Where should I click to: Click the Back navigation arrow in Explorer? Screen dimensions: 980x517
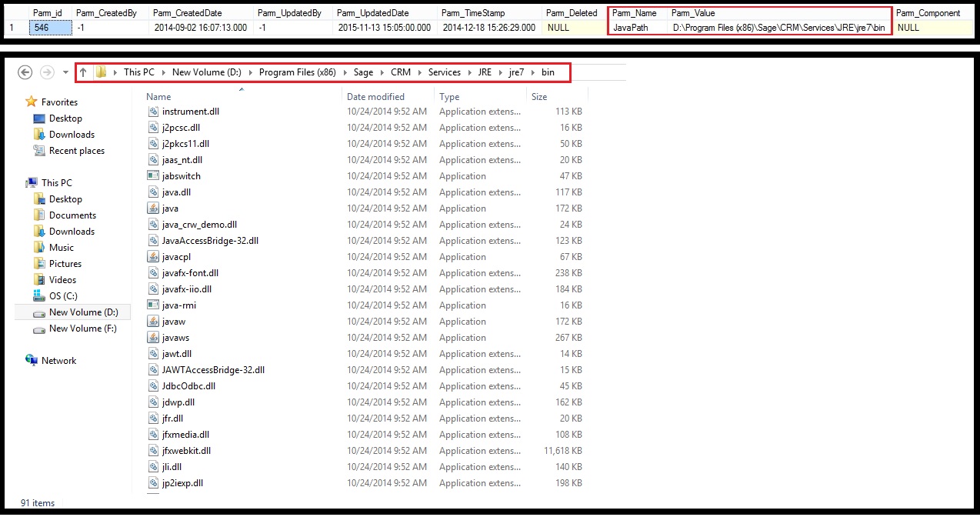click(x=25, y=72)
